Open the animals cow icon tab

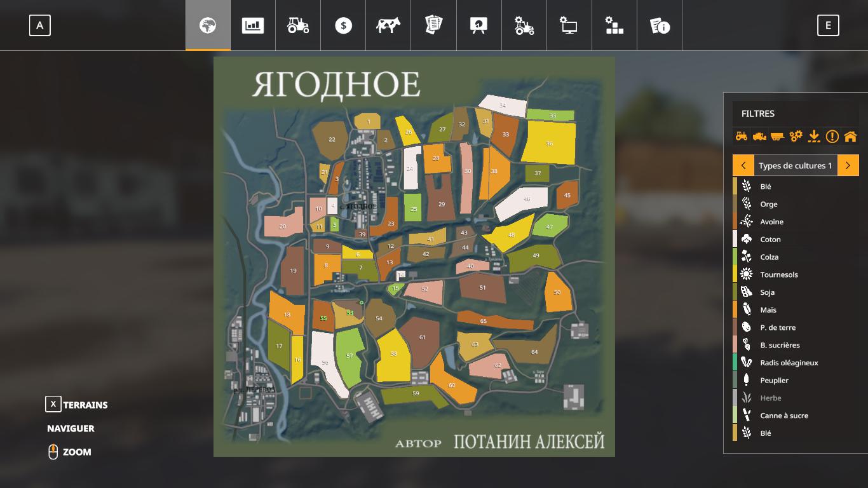pyautogui.click(x=388, y=25)
